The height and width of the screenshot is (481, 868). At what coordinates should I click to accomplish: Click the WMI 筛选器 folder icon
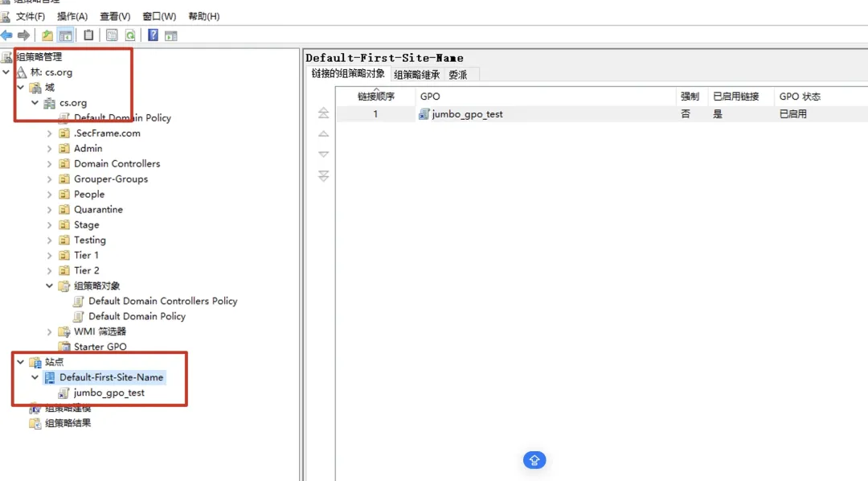click(64, 331)
